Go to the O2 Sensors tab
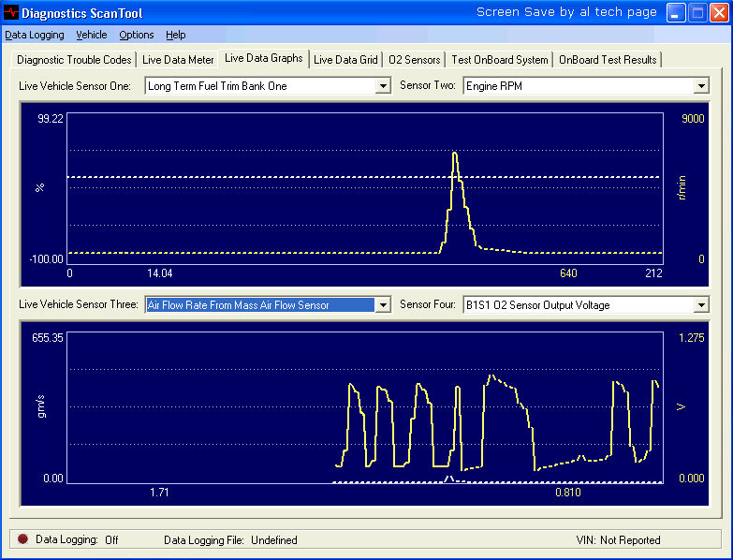733x560 pixels. (x=415, y=60)
